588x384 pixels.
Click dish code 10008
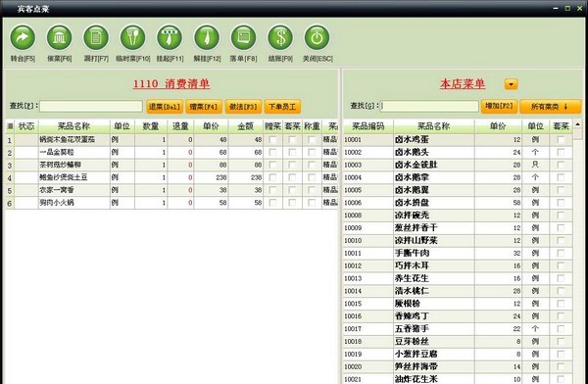[x=353, y=216]
